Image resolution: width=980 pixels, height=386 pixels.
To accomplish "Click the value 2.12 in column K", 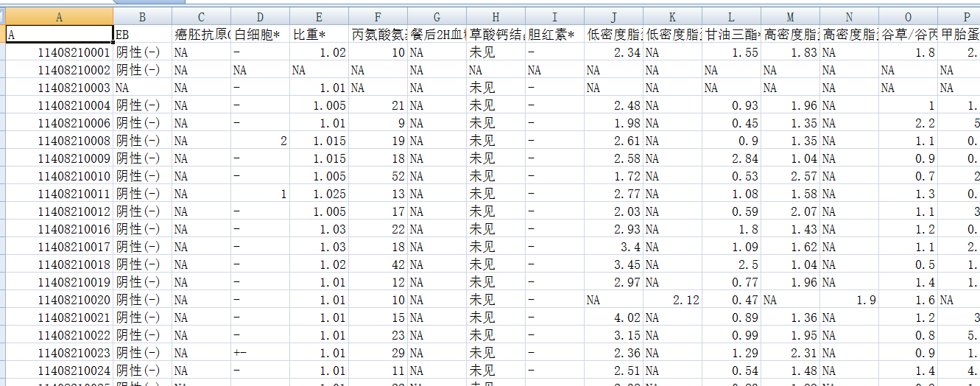I will (672, 300).
